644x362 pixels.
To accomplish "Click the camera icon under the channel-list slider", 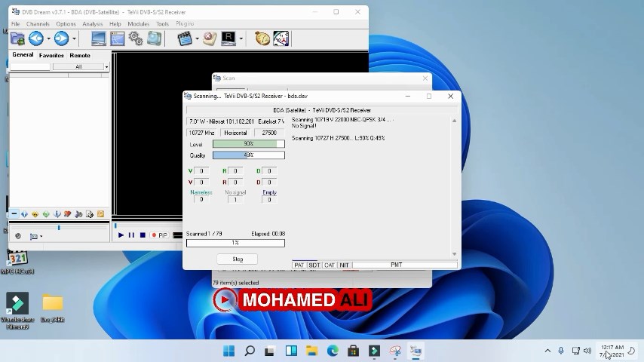I will click(34, 236).
